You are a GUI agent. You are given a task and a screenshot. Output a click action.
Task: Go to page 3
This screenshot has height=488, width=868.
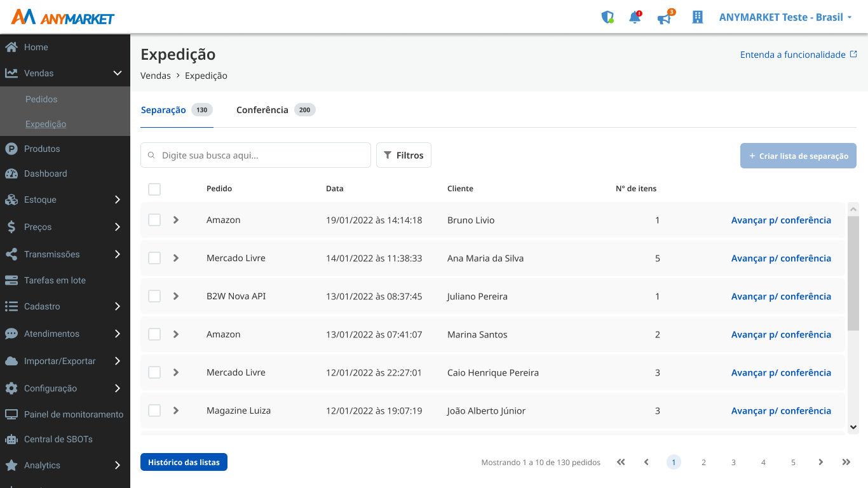pos(733,462)
